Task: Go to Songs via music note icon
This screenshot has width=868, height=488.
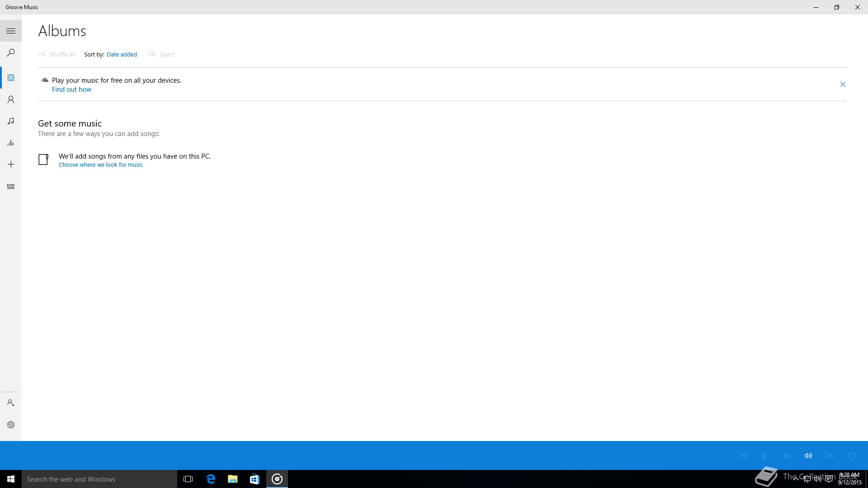Action: pos(11,121)
